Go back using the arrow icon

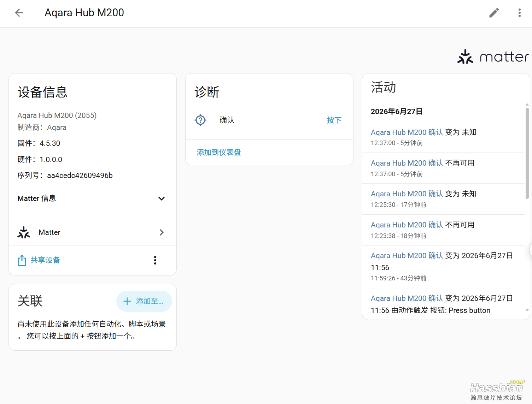(19, 13)
